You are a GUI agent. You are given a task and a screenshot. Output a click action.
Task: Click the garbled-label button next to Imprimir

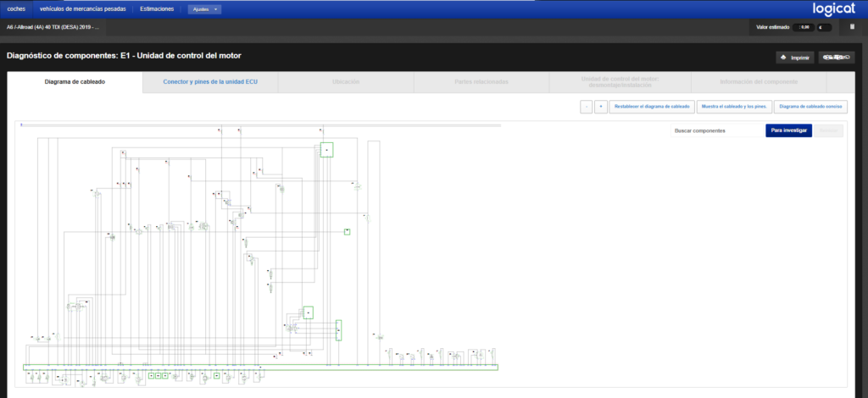pyautogui.click(x=837, y=58)
